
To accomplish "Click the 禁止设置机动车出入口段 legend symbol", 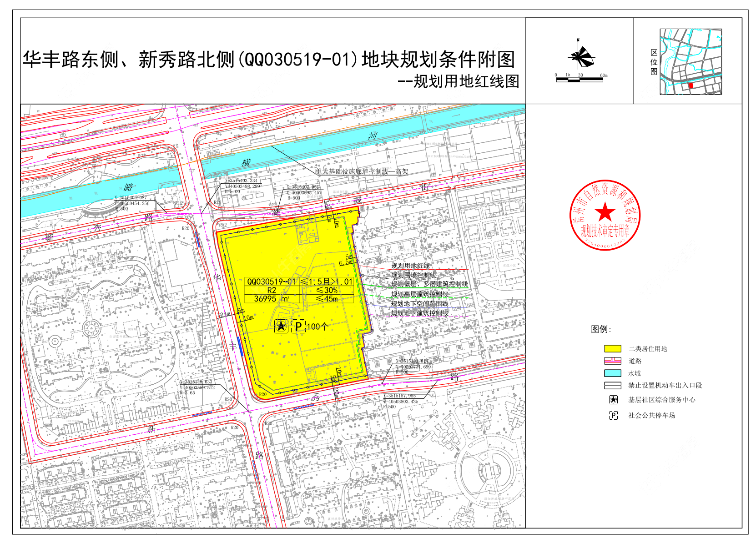I will click(612, 385).
